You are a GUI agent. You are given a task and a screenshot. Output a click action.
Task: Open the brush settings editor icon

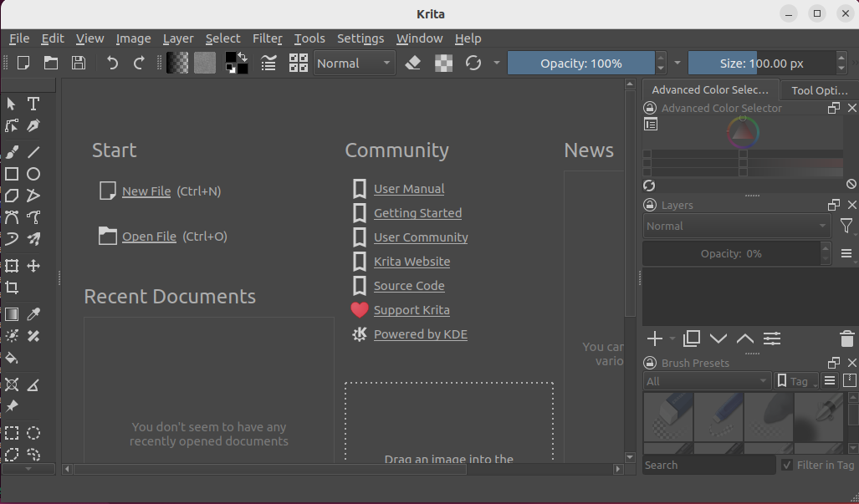[268, 63]
